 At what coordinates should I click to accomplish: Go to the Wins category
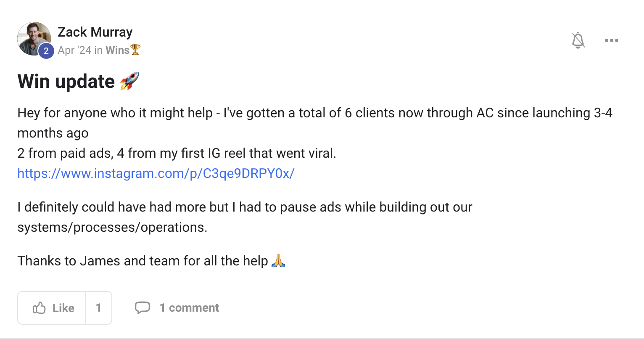(x=117, y=50)
